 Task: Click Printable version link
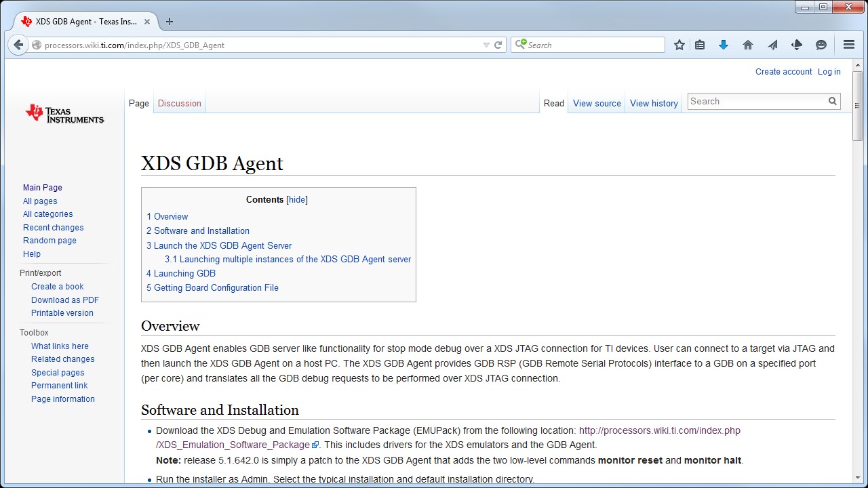click(x=62, y=313)
